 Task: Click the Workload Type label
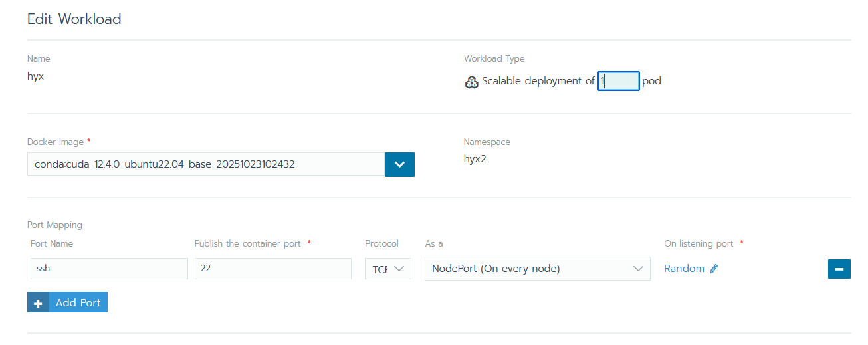coord(494,58)
